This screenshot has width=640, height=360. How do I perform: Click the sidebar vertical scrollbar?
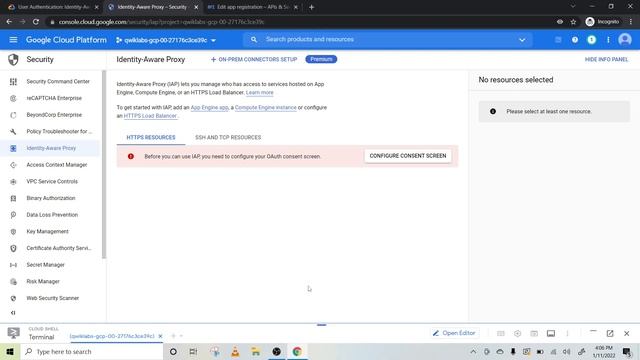[104, 164]
